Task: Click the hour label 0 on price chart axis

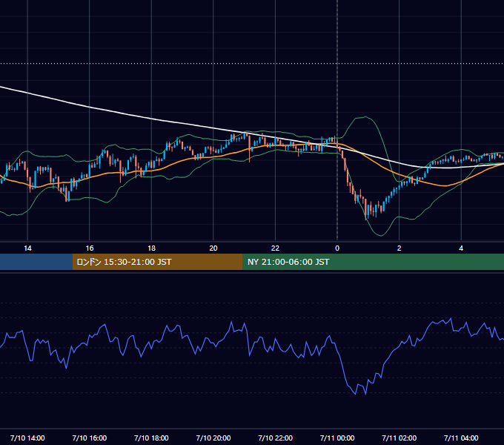Action: [x=337, y=248]
